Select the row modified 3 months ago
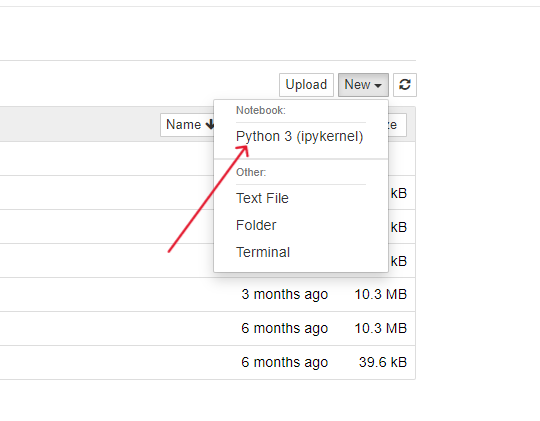The height and width of the screenshot is (421, 540). tap(207, 294)
